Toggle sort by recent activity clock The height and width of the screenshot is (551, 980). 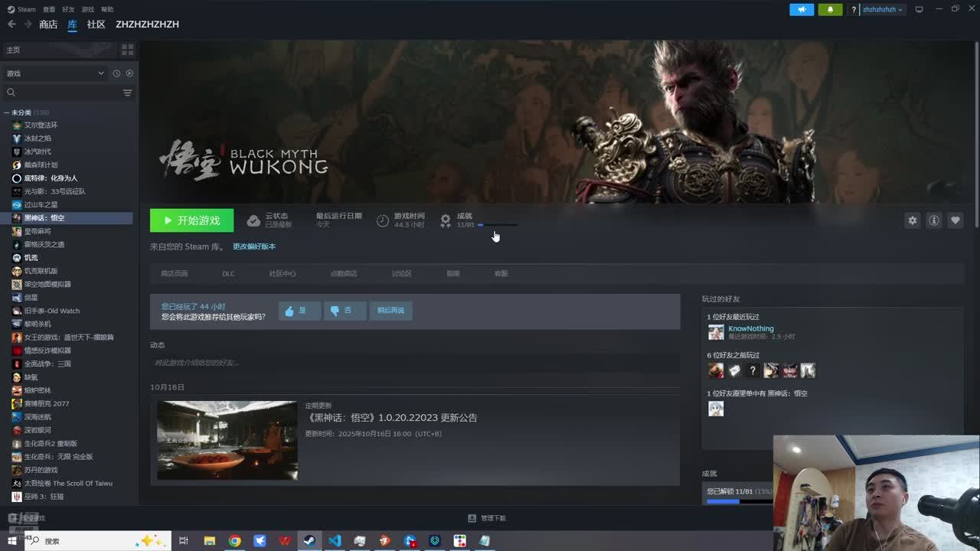(116, 73)
